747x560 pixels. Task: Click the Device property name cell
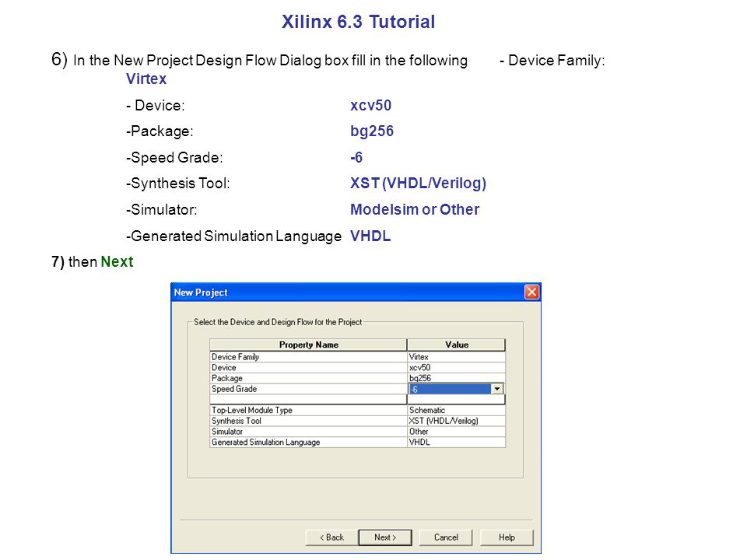(x=308, y=367)
